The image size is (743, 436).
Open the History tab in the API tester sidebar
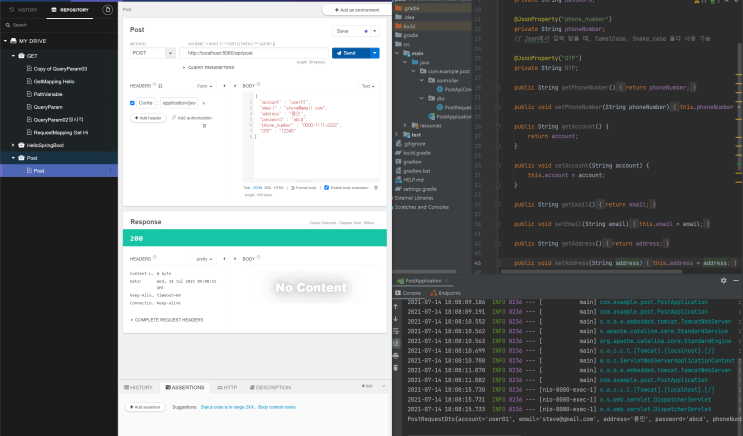pyautogui.click(x=23, y=9)
